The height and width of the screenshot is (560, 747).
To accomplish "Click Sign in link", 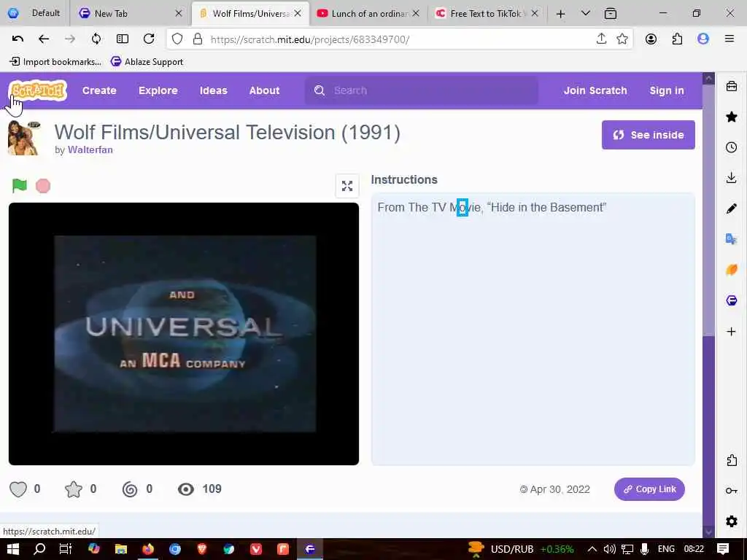I will [x=667, y=90].
